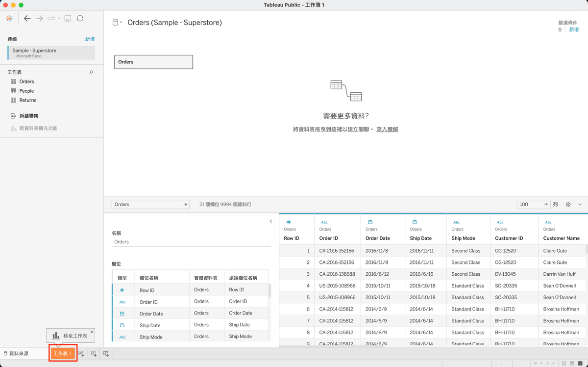The height and width of the screenshot is (367, 588).
Task: Open the Orders table selector dropdown
Action: (x=150, y=204)
